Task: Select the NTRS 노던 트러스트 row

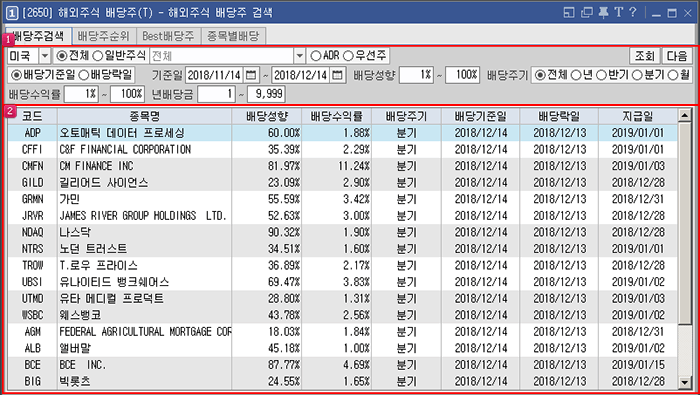Action: [x=342, y=249]
